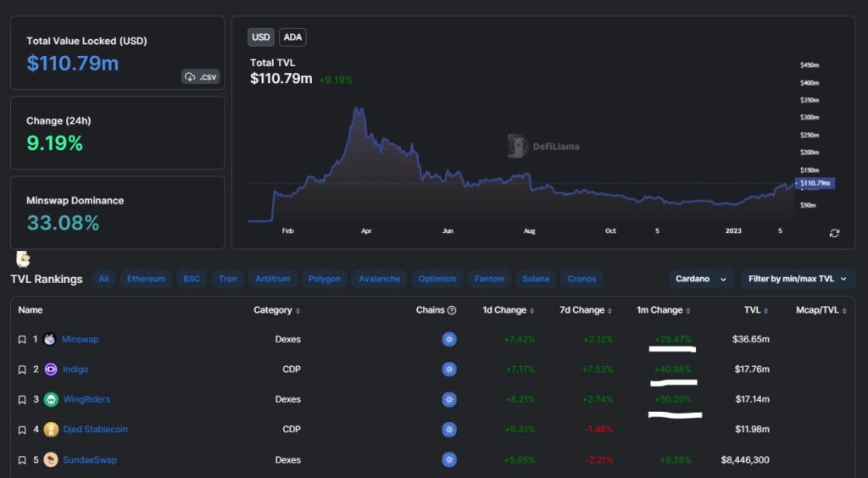
Task: Click the $8,446,300 TVL value
Action: 745,459
